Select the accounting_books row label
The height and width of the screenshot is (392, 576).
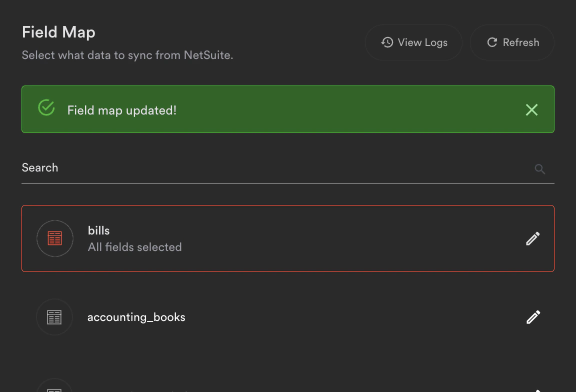coord(136,317)
